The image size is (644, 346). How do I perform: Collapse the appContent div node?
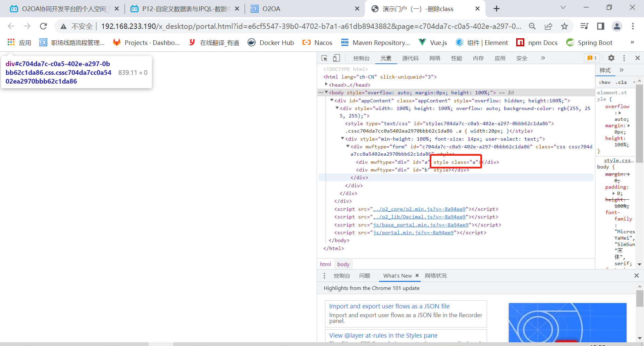click(332, 100)
